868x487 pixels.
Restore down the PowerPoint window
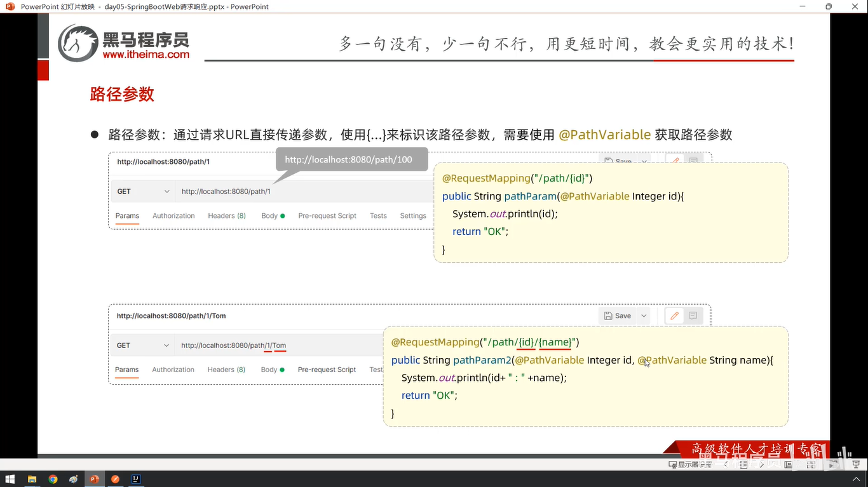829,6
